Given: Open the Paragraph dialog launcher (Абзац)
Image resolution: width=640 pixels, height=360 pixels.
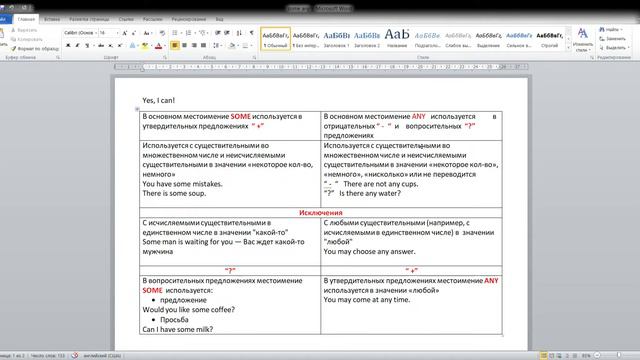Looking at the screenshot, I should (254, 58).
